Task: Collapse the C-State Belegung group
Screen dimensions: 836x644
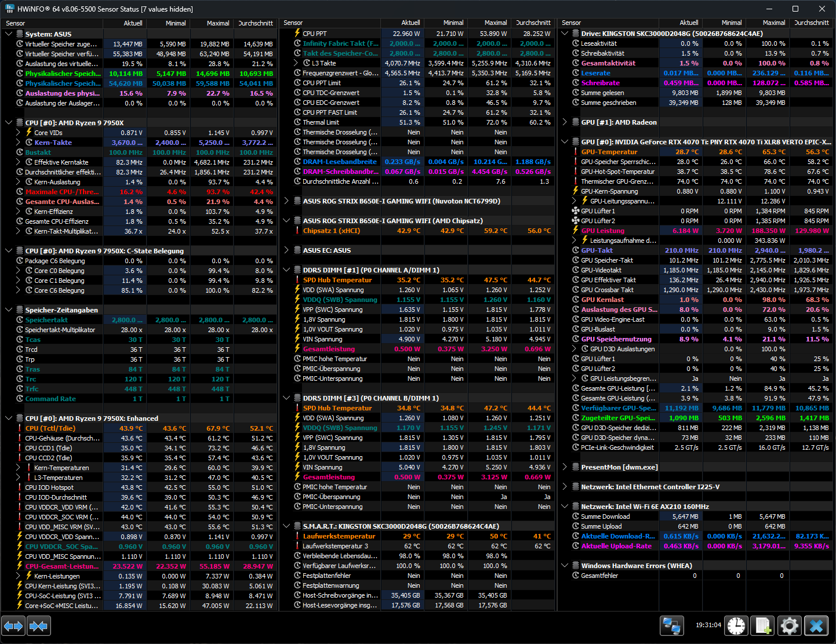Action: coord(9,251)
